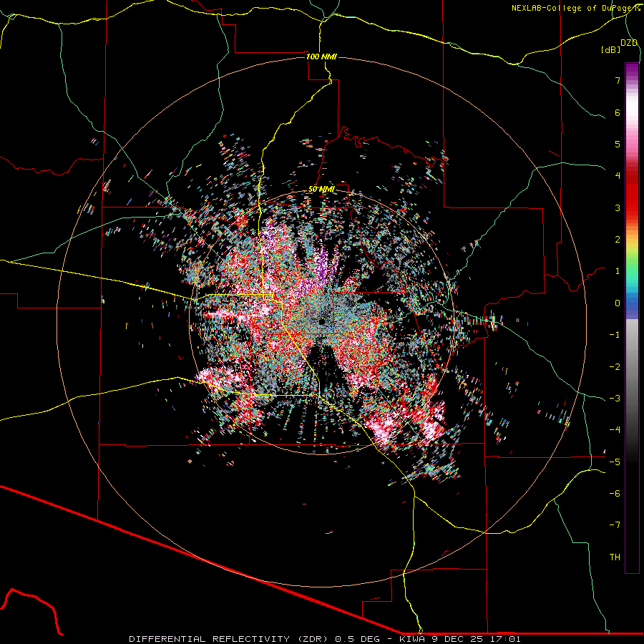This screenshot has height=644, width=644.
Task: Click the -7 value on the scale
Action: (615, 525)
